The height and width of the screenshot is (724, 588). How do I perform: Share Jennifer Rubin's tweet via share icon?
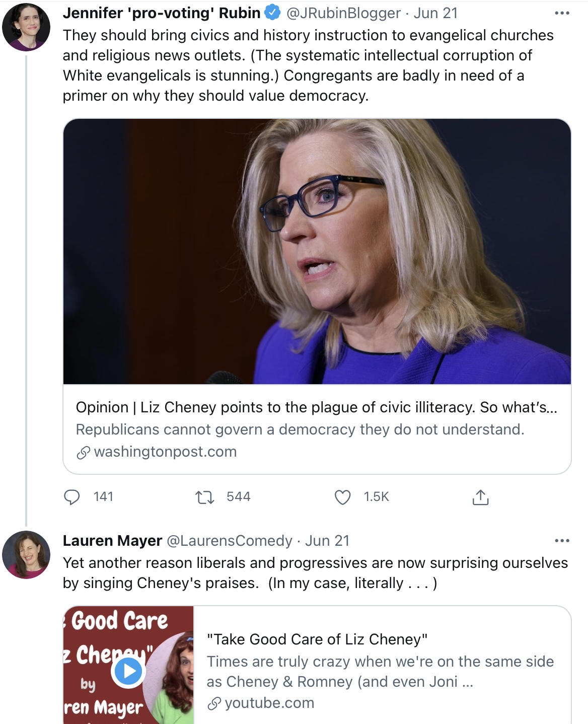[480, 497]
